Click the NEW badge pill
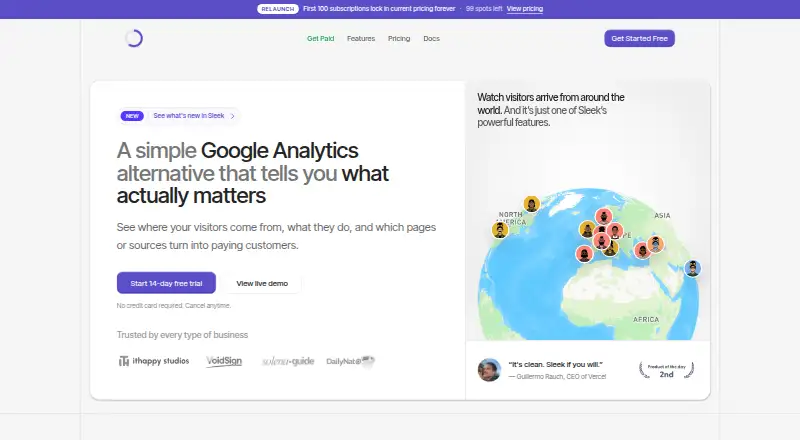 [132, 116]
